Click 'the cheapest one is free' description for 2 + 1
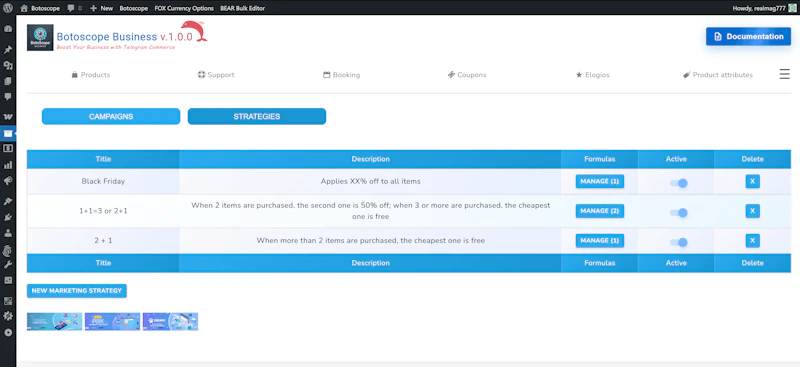800x367 pixels. pyautogui.click(x=370, y=240)
